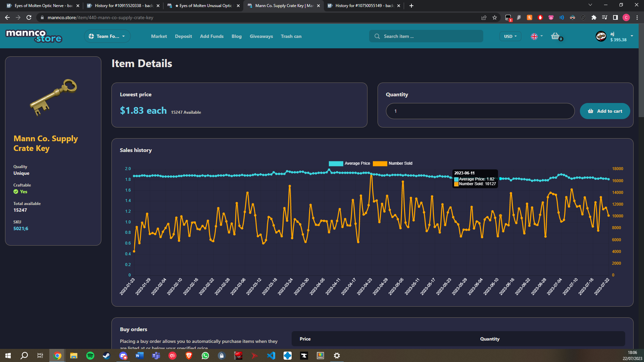
Task: Close the Mann Co. Supply Crate Key tab
Action: [x=318, y=6]
